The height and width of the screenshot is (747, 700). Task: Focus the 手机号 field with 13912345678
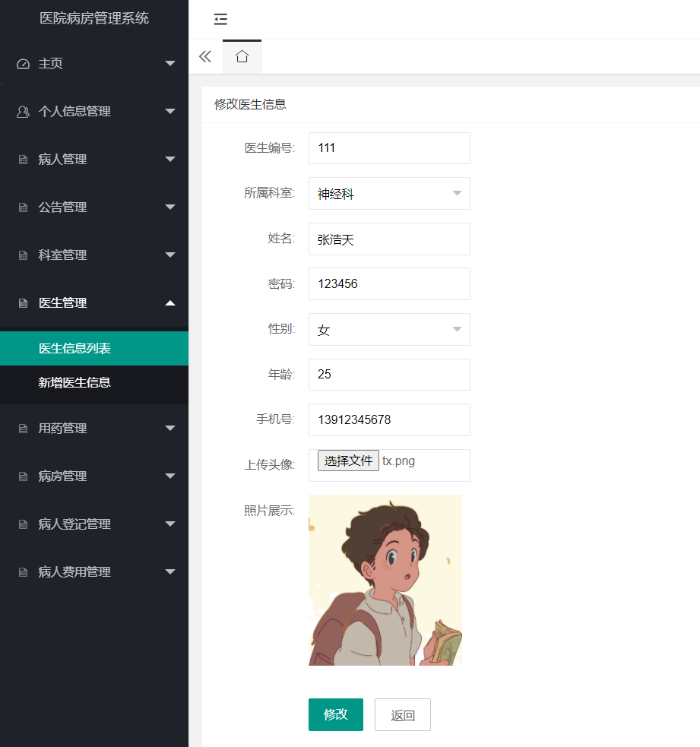click(x=389, y=419)
